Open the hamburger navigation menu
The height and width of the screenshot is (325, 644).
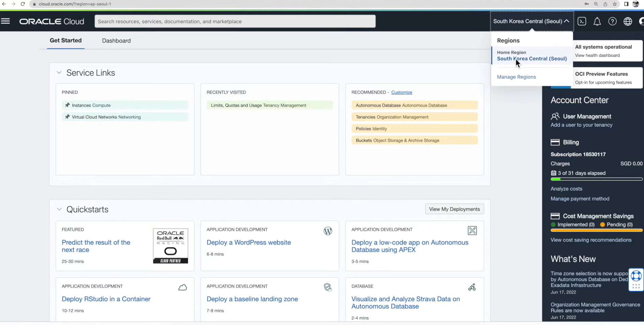point(5,21)
